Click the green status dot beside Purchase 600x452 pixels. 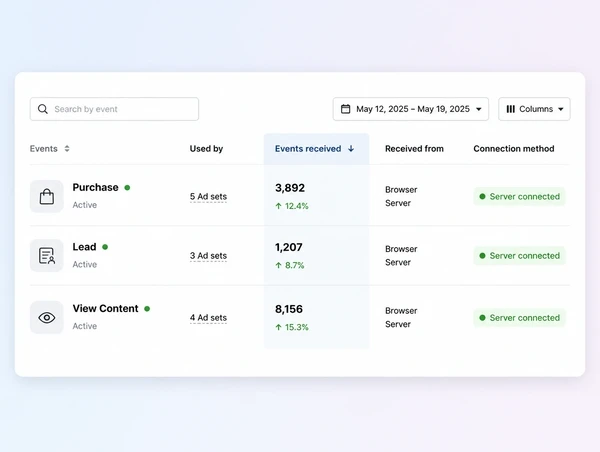point(127,188)
